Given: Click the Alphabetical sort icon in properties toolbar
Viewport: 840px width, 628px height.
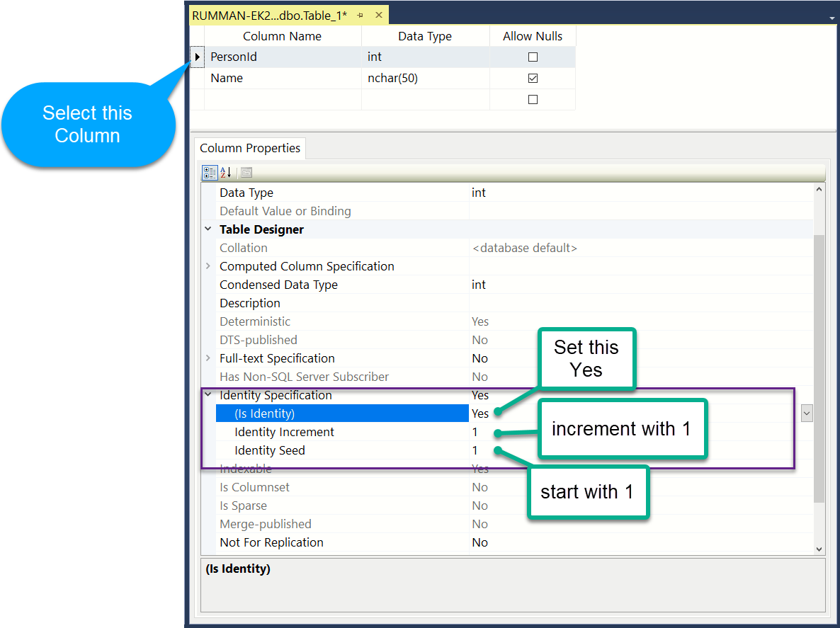Looking at the screenshot, I should [x=226, y=172].
